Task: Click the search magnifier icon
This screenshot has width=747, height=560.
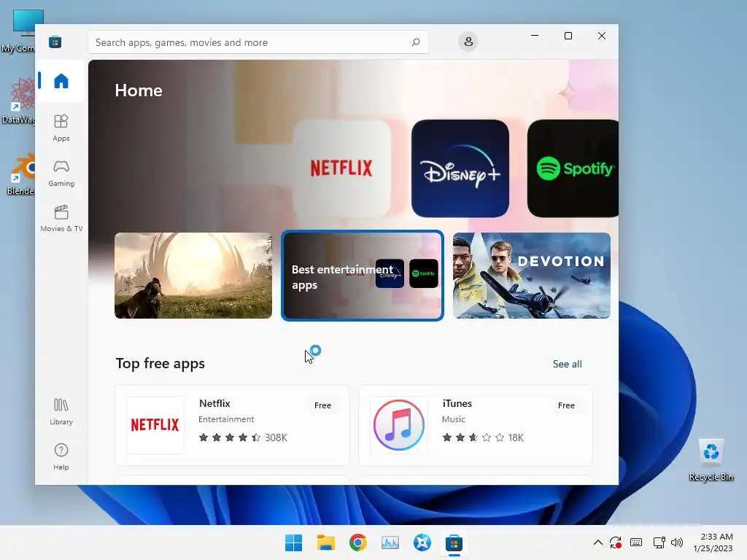Action: [415, 42]
